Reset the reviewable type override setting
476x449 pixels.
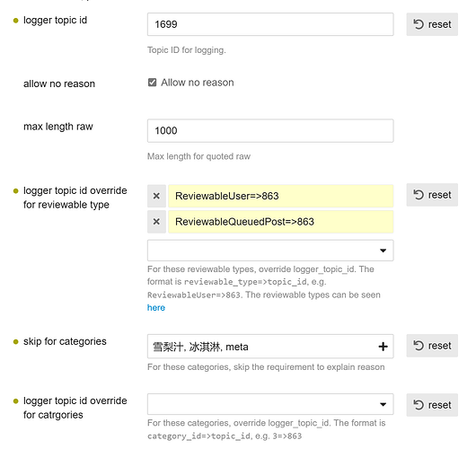432,195
